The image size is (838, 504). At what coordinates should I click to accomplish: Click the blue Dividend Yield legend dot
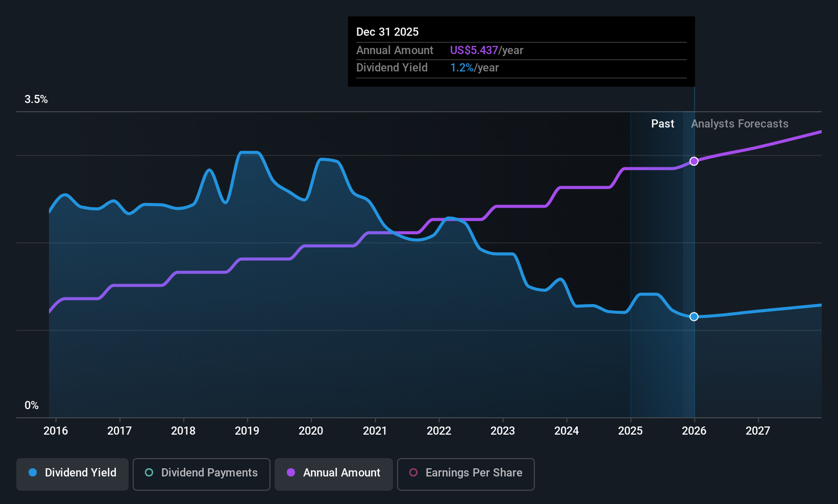click(33, 472)
